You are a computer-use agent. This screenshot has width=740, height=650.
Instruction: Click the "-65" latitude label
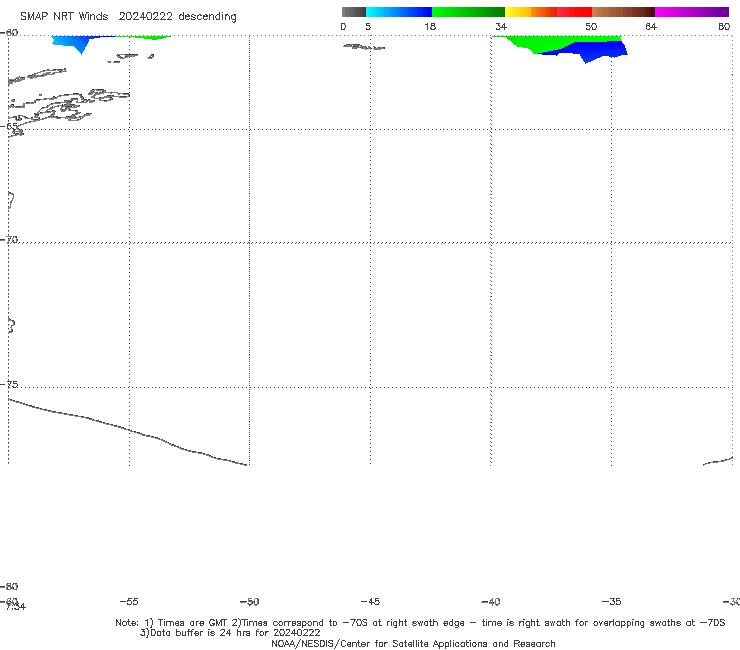(10, 126)
